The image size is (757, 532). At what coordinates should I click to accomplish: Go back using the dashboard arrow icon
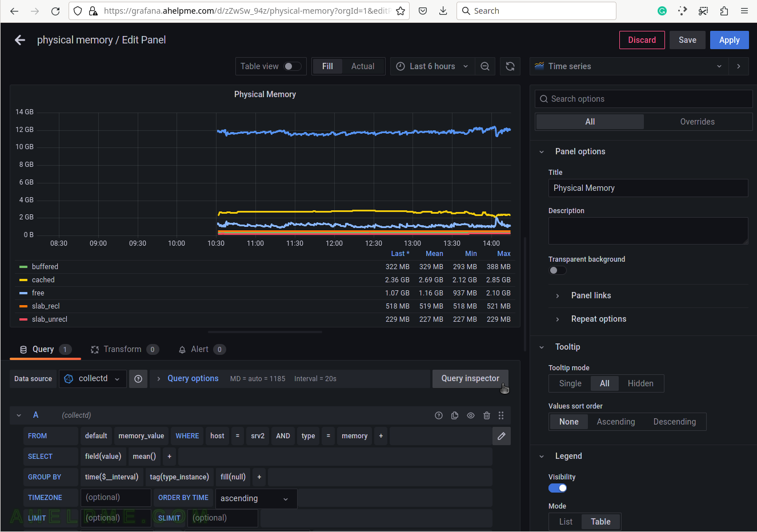20,40
